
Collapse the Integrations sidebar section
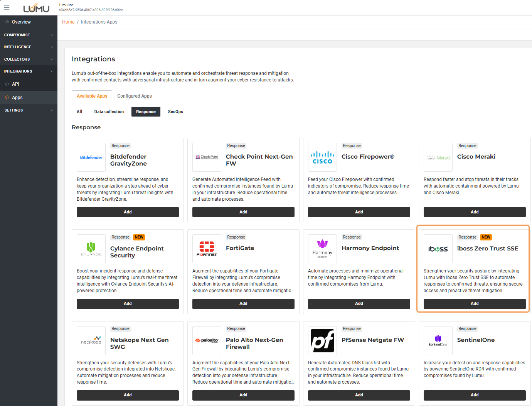tap(29, 71)
